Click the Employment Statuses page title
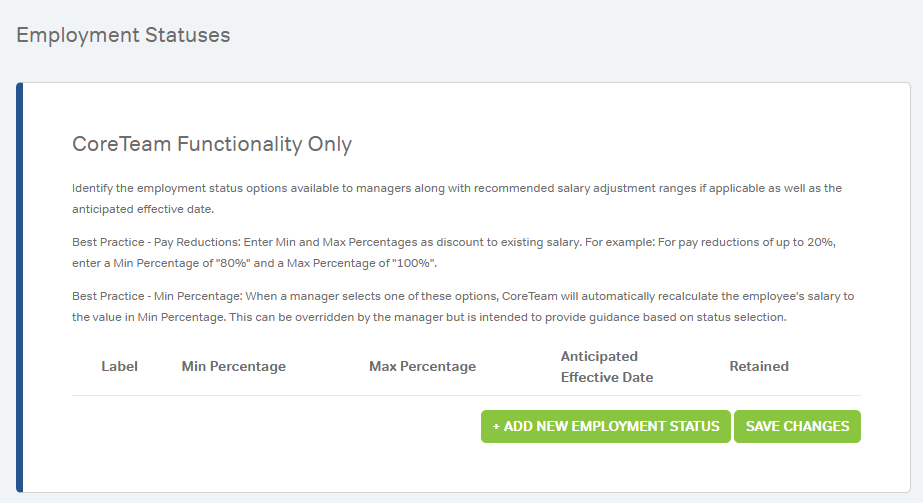This screenshot has height=503, width=923. pos(123,35)
